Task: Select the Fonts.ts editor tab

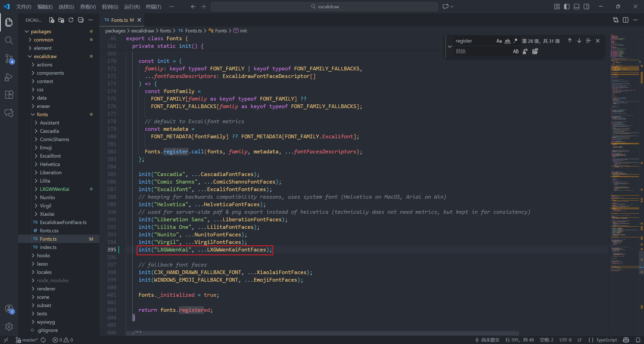Action: tap(119, 20)
